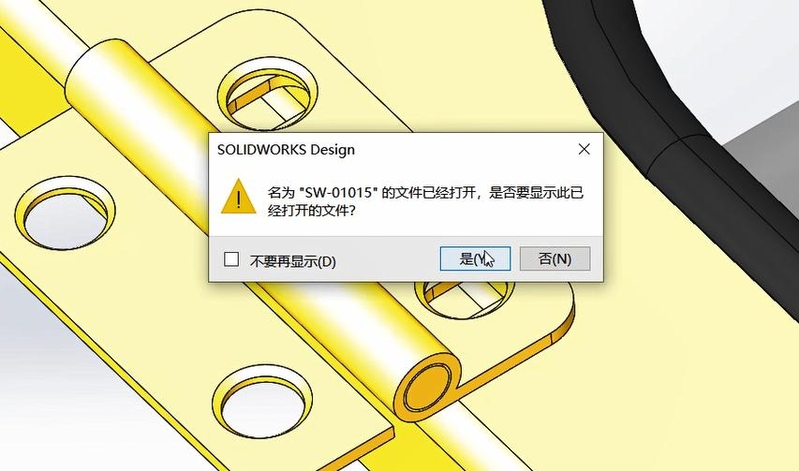This screenshot has width=799, height=471.
Task: Select the partially hidden hole beneath the dialog
Action: coord(465,298)
